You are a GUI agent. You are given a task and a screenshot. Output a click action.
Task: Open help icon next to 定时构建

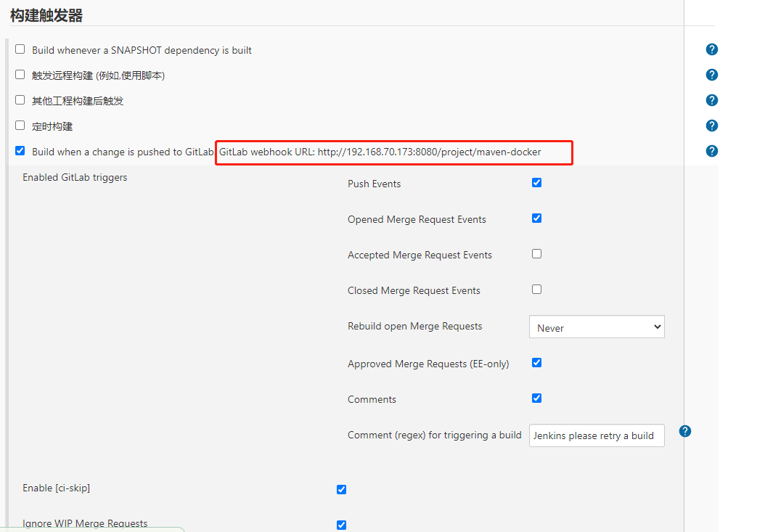[712, 126]
